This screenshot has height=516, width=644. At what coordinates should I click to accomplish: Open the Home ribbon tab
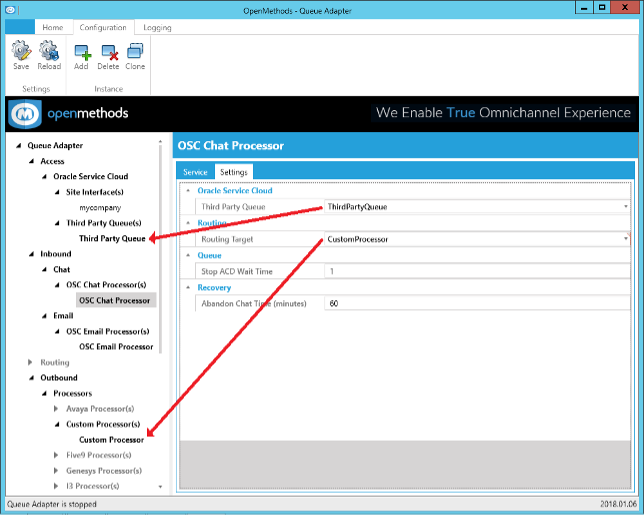(53, 28)
